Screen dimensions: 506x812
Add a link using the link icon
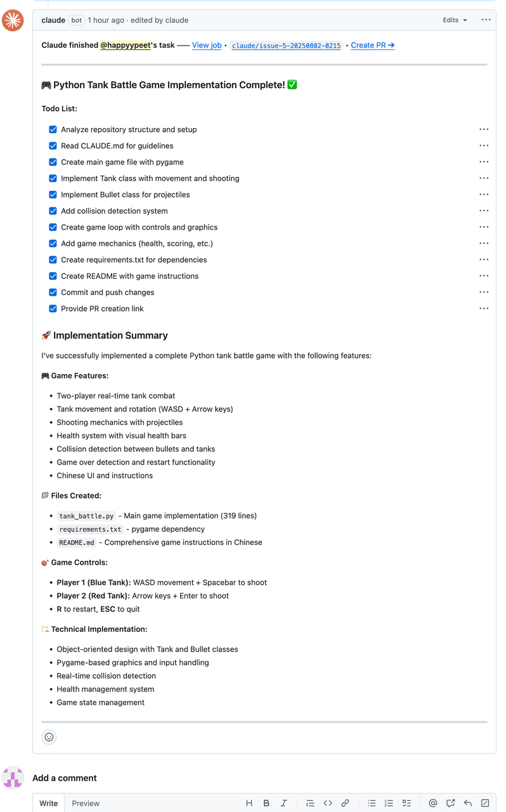[x=345, y=803]
